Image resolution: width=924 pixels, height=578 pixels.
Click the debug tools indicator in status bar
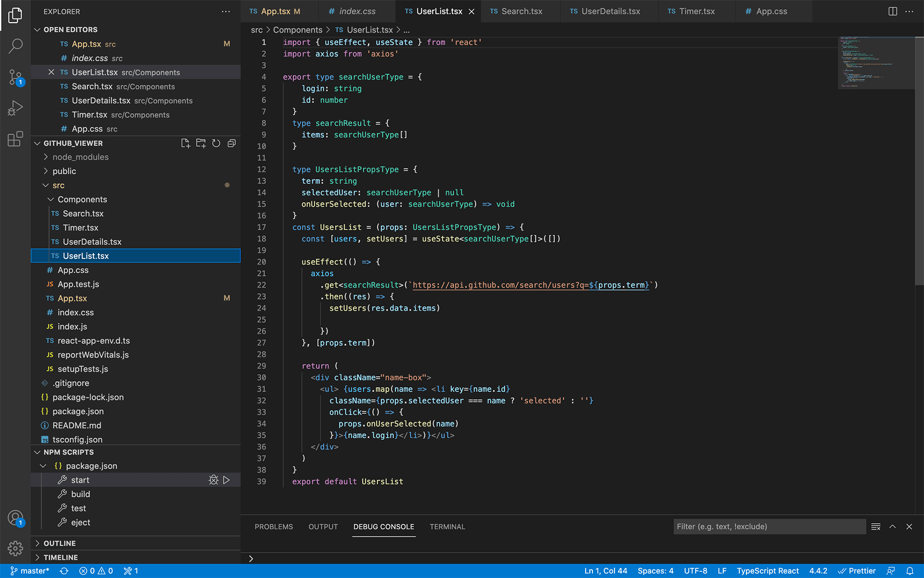tap(131, 571)
